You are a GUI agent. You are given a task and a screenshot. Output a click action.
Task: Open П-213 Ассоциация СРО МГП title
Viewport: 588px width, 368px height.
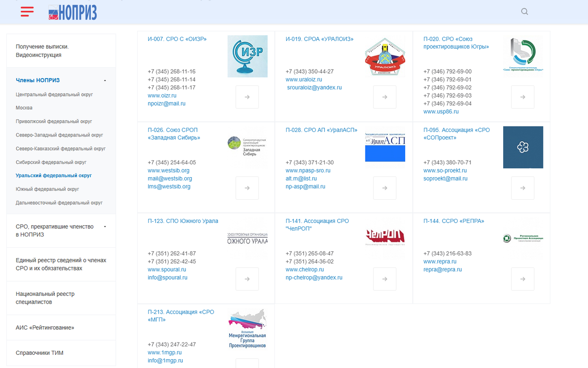click(181, 316)
